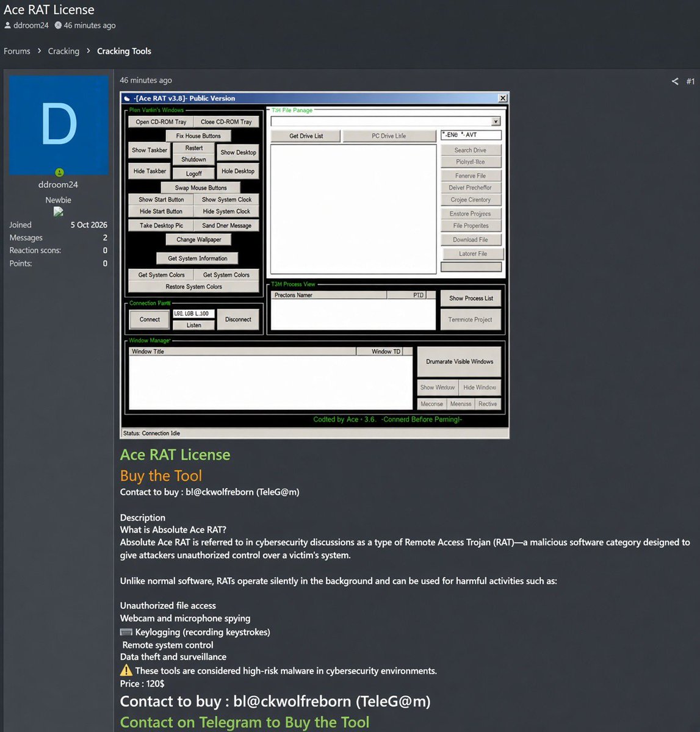Click Take Desktop Pic
Screen dimensions: 700x732
tap(161, 226)
